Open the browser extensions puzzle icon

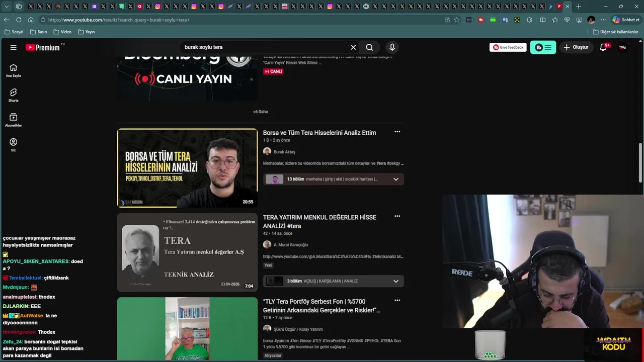[x=529, y=20]
